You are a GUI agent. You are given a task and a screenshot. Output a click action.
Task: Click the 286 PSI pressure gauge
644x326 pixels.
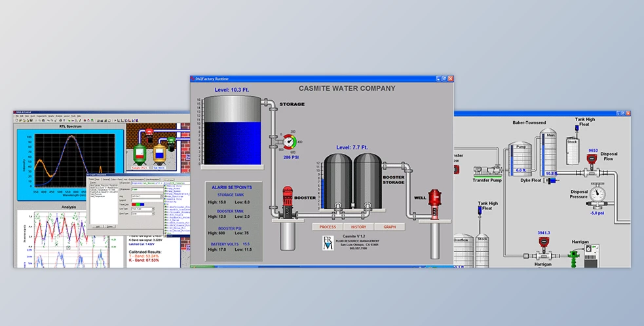[290, 143]
